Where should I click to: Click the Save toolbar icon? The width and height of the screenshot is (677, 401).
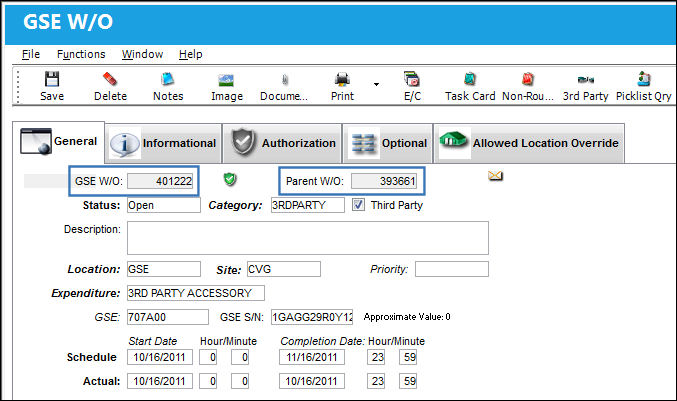(52, 79)
